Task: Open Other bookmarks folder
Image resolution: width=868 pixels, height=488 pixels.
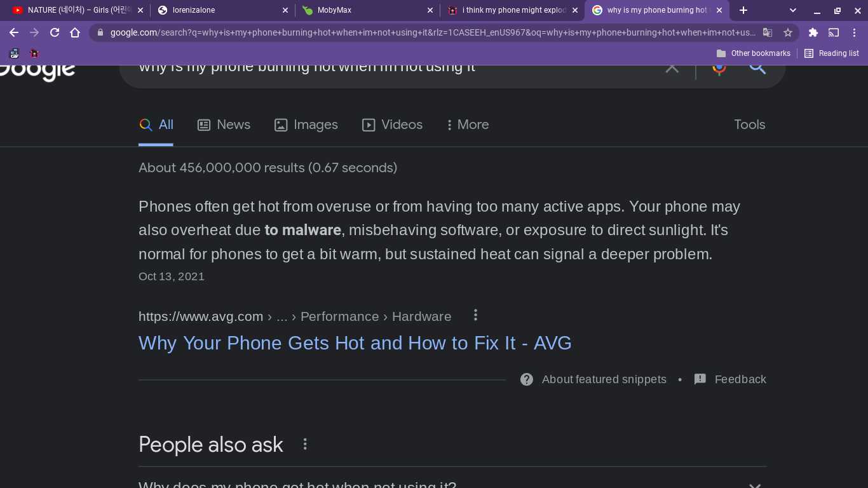Action: click(754, 53)
